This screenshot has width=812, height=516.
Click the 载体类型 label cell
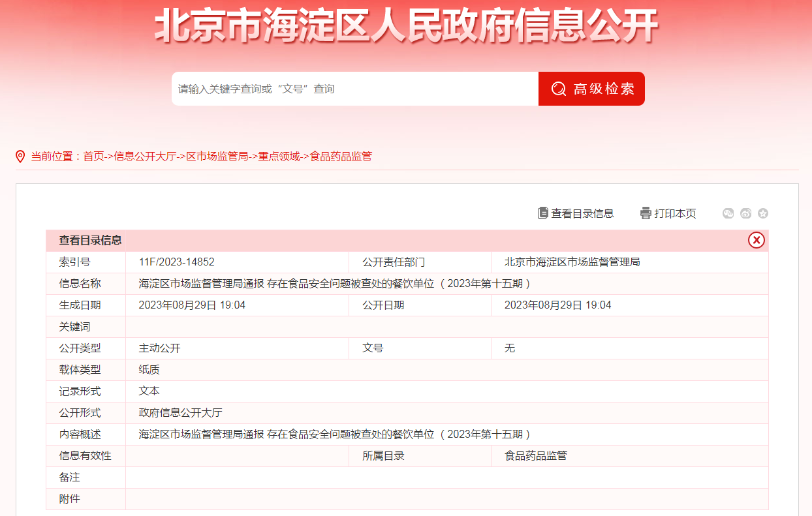pos(86,370)
